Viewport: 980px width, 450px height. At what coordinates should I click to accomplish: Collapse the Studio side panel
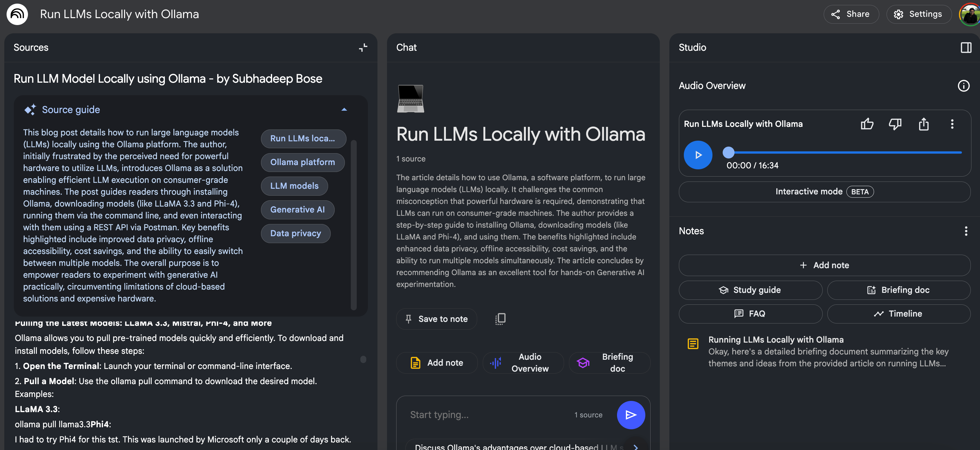coord(966,47)
